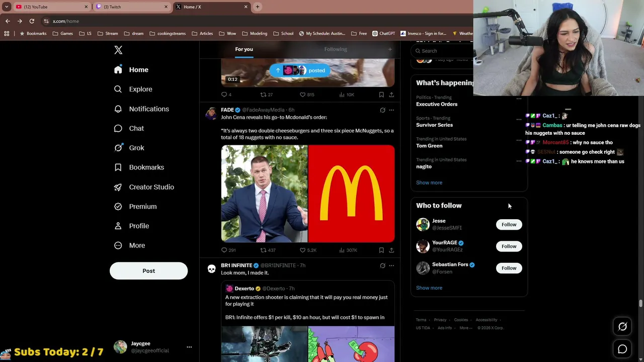Switch to the Following tab
Viewport: 644px width, 362px height.
[x=336, y=49]
